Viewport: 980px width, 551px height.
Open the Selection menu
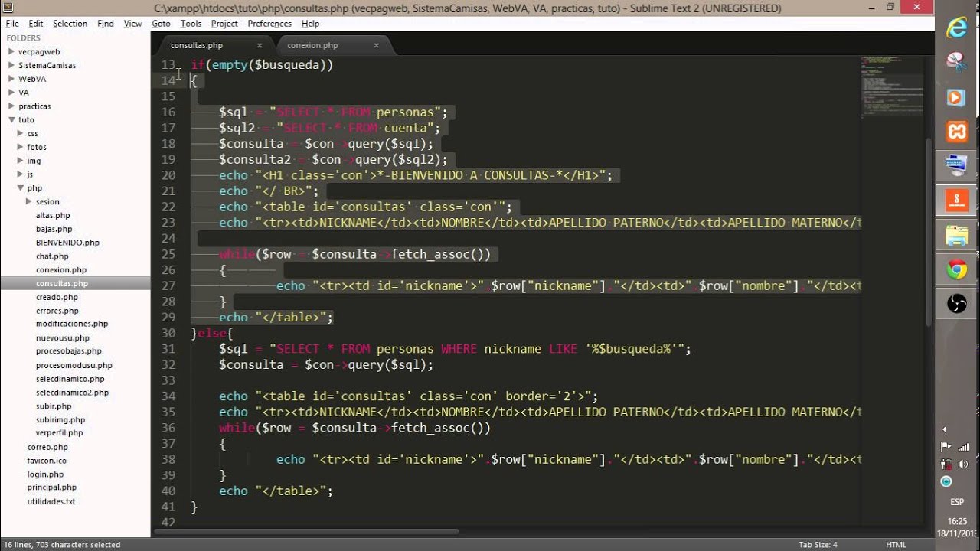[x=70, y=24]
